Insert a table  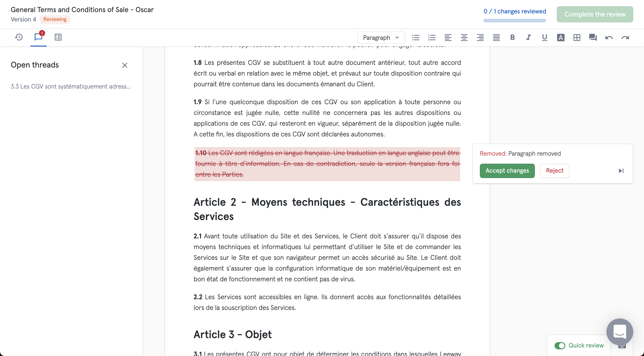point(577,38)
